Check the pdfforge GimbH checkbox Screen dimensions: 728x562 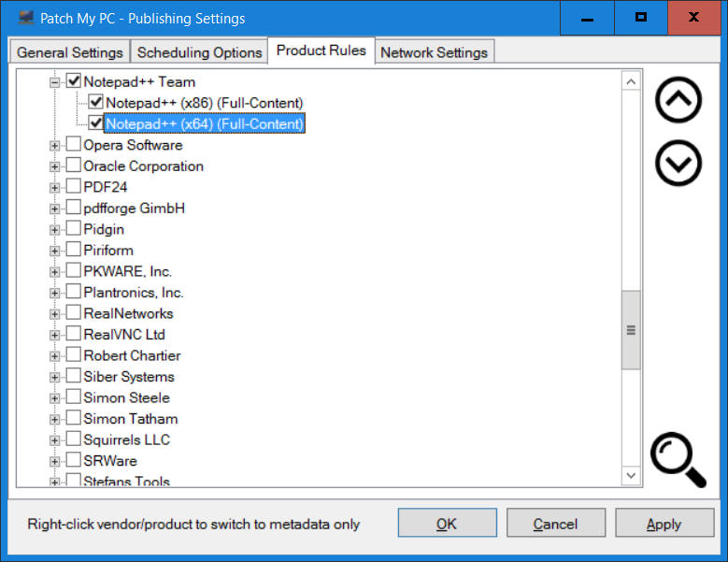click(73, 208)
